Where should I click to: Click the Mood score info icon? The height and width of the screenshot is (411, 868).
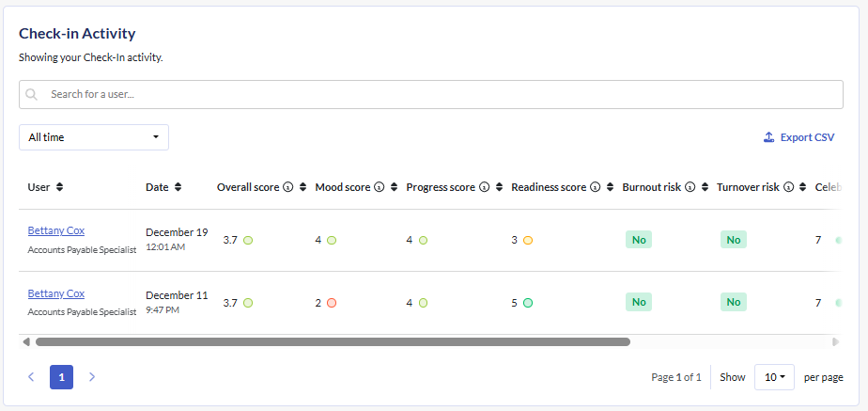(x=380, y=187)
